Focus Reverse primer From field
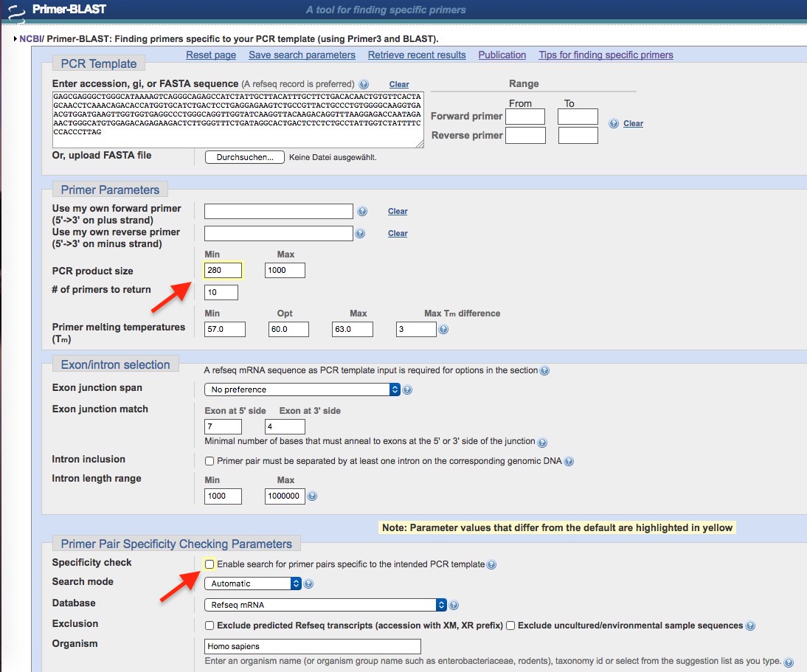 pos(525,135)
